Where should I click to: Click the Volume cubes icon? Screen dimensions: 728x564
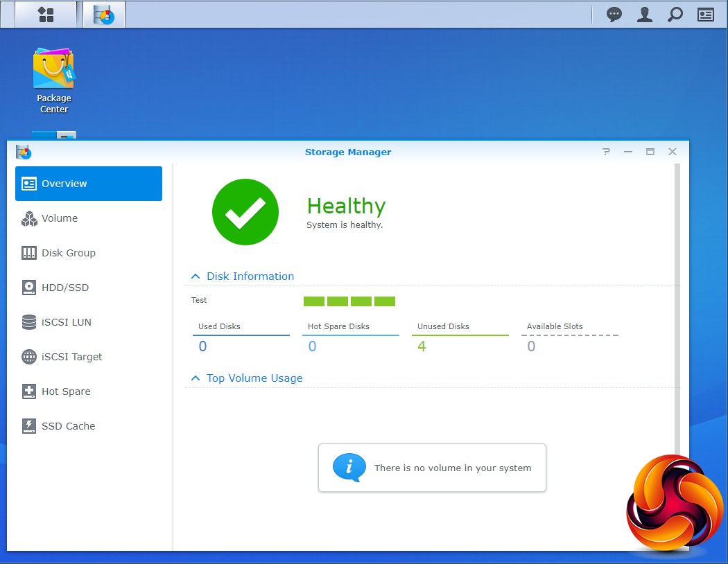pyautogui.click(x=29, y=218)
